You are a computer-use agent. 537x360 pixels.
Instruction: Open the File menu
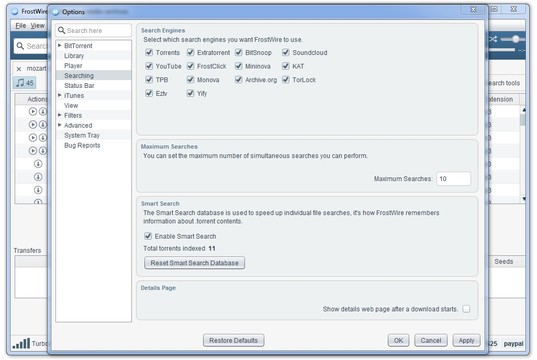point(21,26)
